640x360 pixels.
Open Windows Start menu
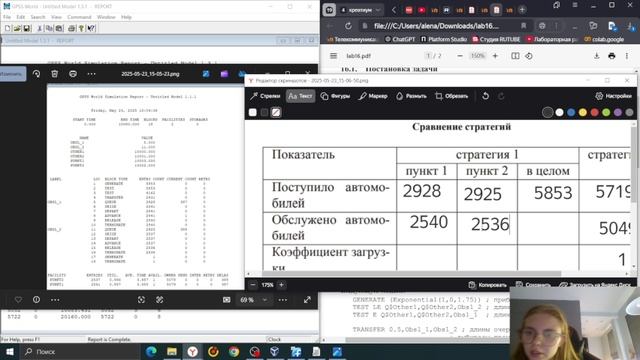pos(9,351)
